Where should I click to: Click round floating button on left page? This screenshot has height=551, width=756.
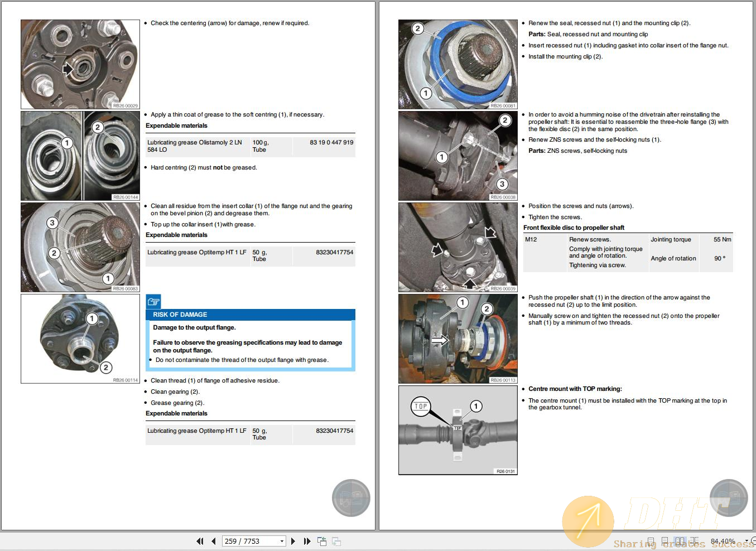pos(351,498)
